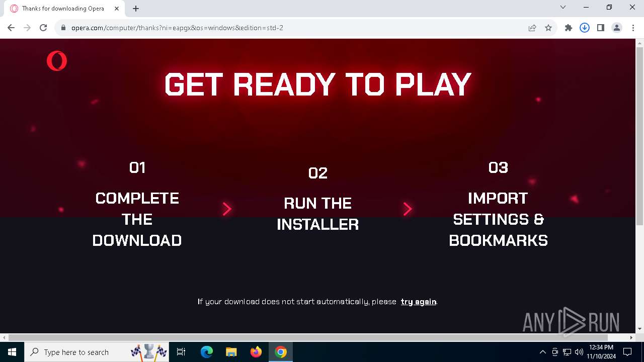This screenshot has width=644, height=362.
Task: Click the red arrow after step 02
Action: [408, 209]
